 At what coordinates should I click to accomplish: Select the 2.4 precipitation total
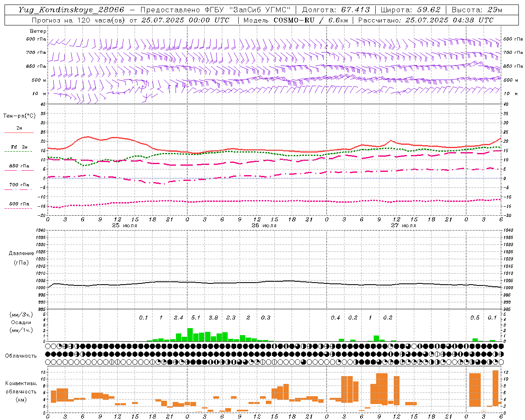click(x=178, y=318)
